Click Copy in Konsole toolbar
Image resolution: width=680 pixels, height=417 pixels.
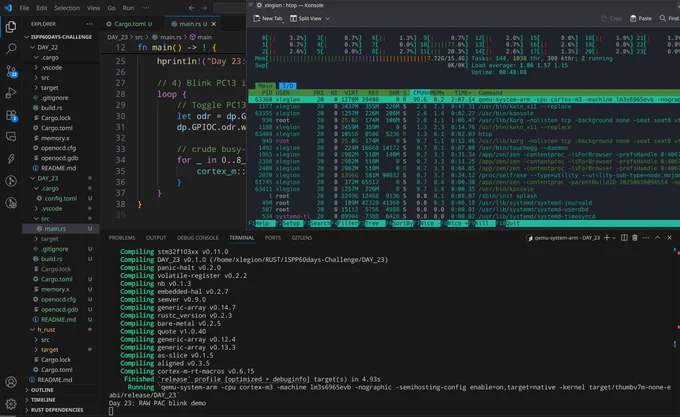pyautogui.click(x=611, y=18)
